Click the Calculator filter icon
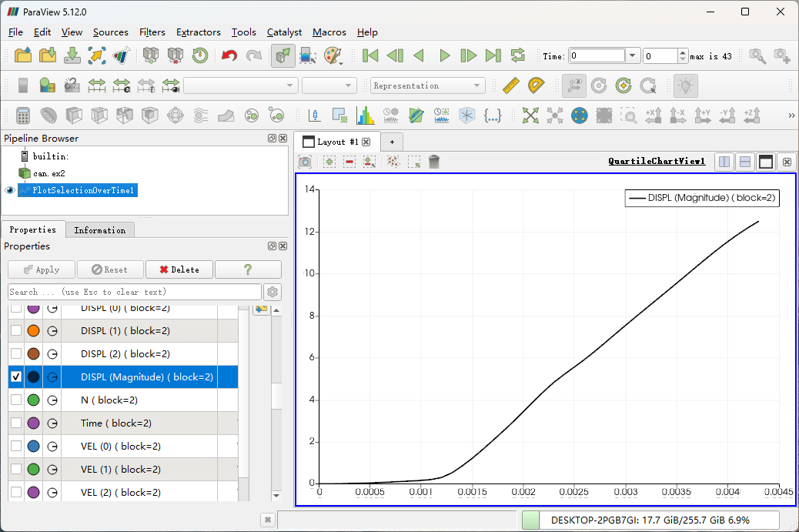The height and width of the screenshot is (532, 799). [23, 115]
